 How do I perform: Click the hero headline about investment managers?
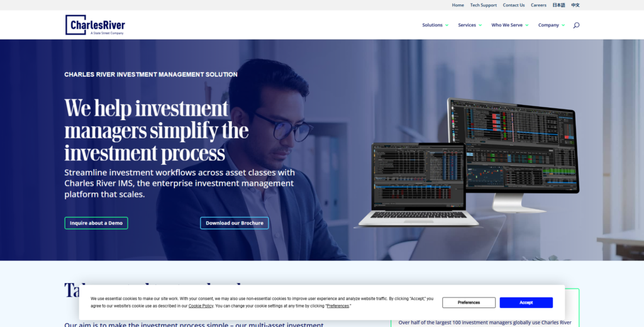tap(157, 130)
